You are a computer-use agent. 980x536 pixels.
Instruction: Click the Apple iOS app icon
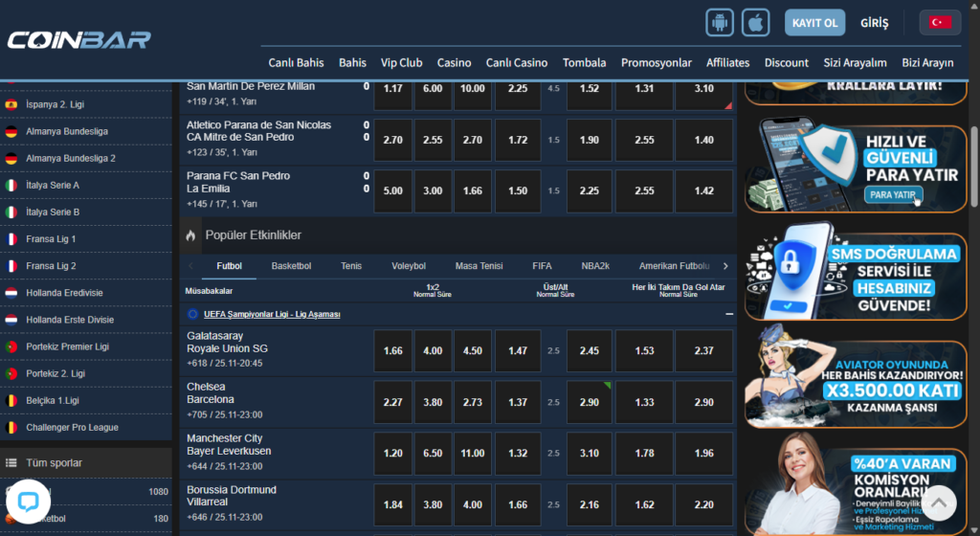756,23
